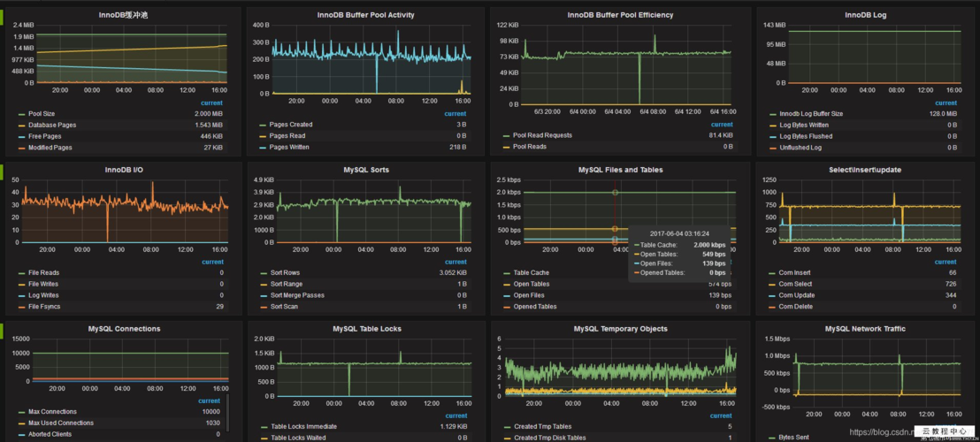Click the 1030 Max Used Connections value
Screen dimensions: 980x442
click(212, 423)
